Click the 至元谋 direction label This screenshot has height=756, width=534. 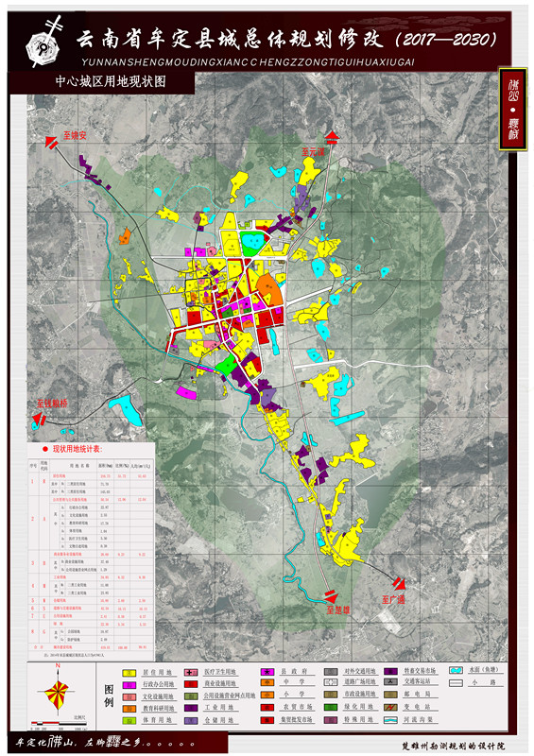coord(313,152)
